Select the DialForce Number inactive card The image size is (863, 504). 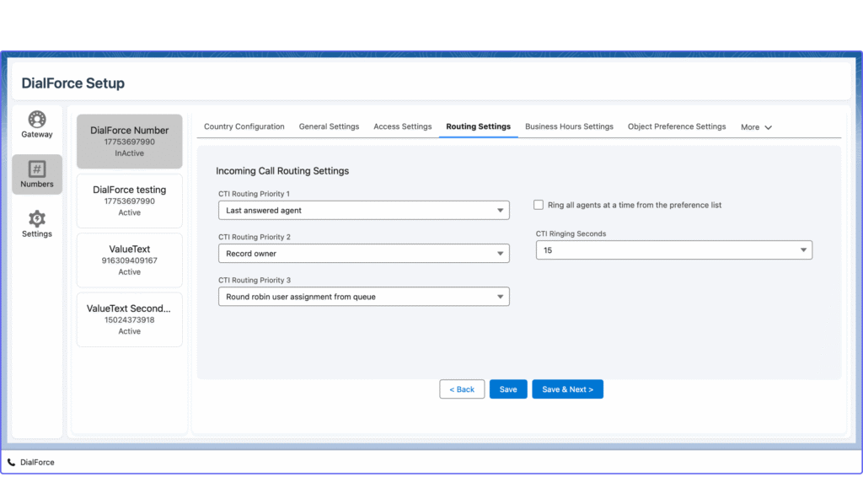(x=129, y=142)
